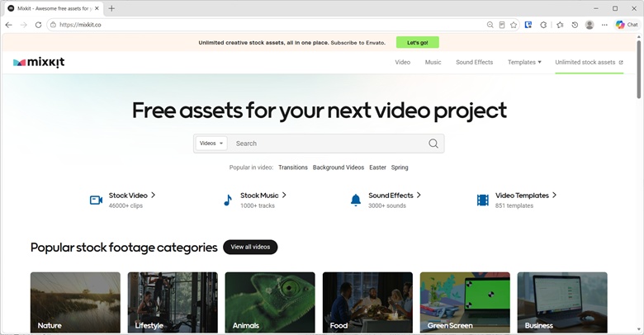Click the site info lock icon
Viewport: 644px width, 335px height.
(53, 25)
